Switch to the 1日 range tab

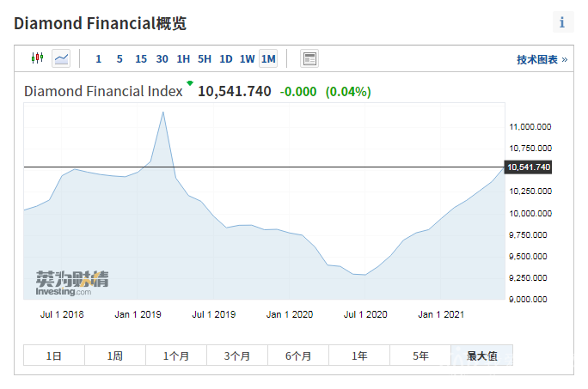tap(54, 356)
